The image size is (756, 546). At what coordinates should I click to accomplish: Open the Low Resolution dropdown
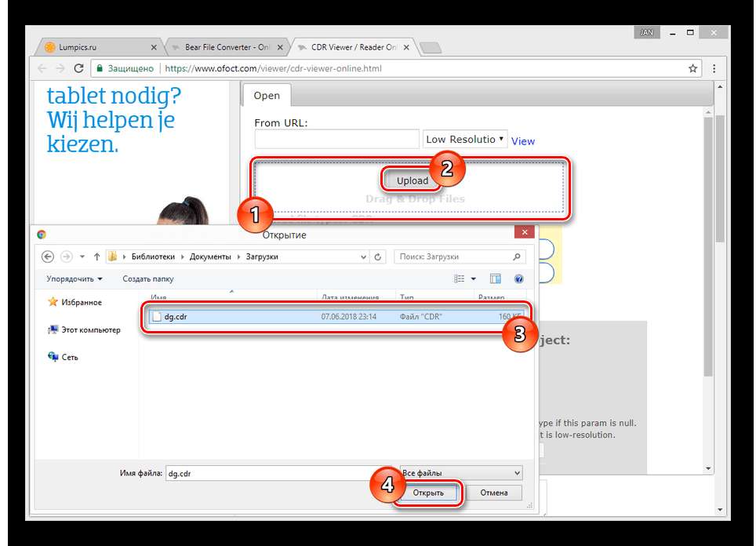465,140
